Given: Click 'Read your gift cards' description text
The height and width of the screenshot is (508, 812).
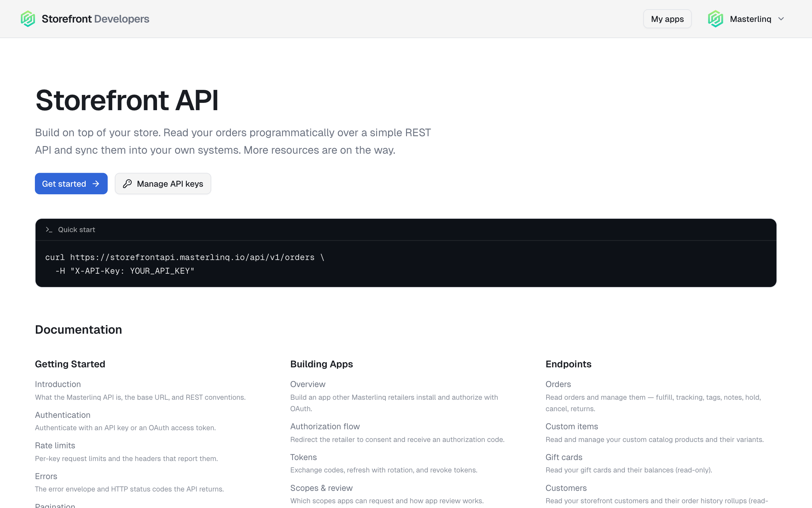Looking at the screenshot, I should click(x=628, y=470).
